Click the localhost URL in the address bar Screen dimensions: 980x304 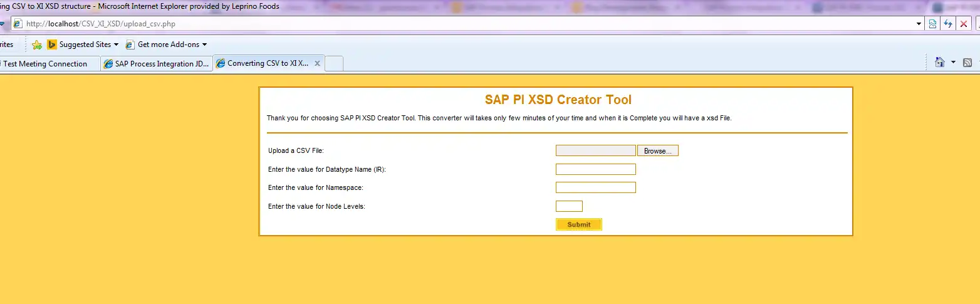[x=100, y=24]
